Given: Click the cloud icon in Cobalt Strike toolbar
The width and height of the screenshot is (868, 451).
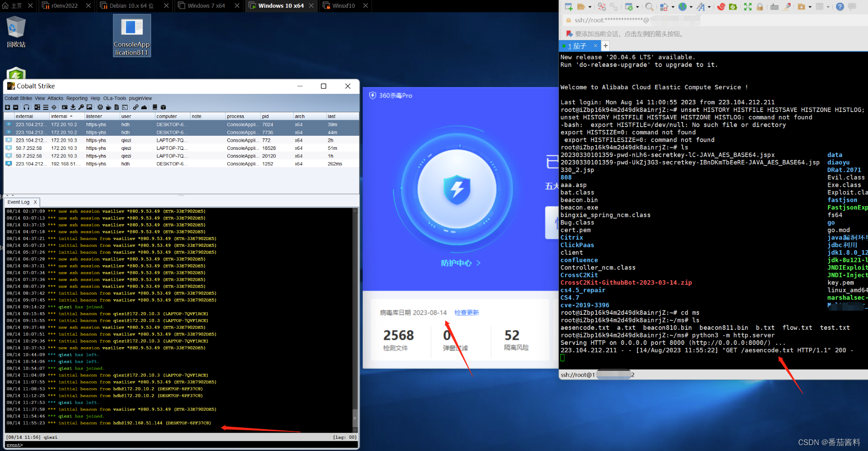Looking at the screenshot, I should coord(144,108).
